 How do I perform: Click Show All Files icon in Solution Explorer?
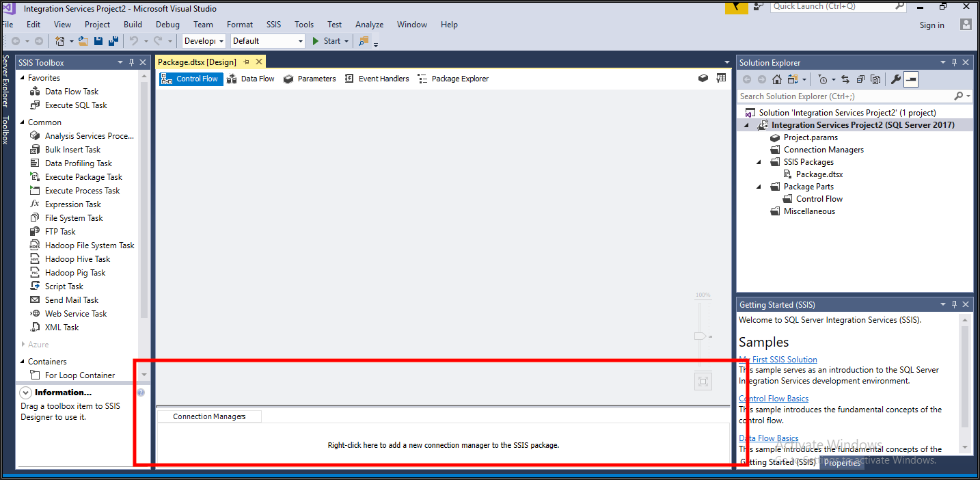pos(875,79)
